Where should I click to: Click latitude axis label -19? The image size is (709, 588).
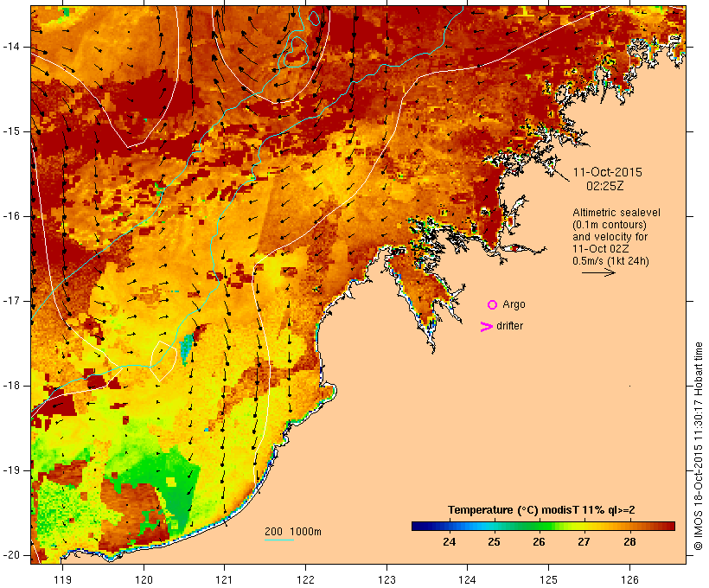11,470
